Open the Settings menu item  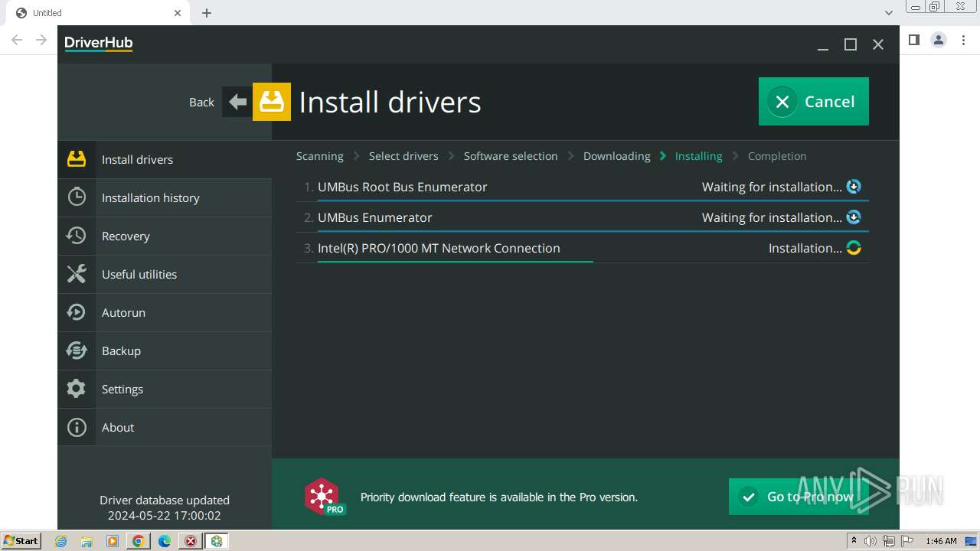(x=165, y=389)
